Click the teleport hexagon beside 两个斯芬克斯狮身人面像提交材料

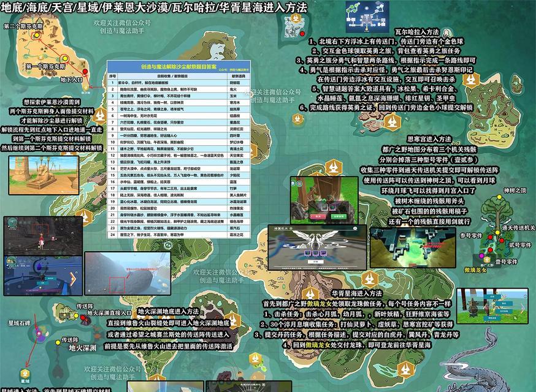tap(100, 115)
